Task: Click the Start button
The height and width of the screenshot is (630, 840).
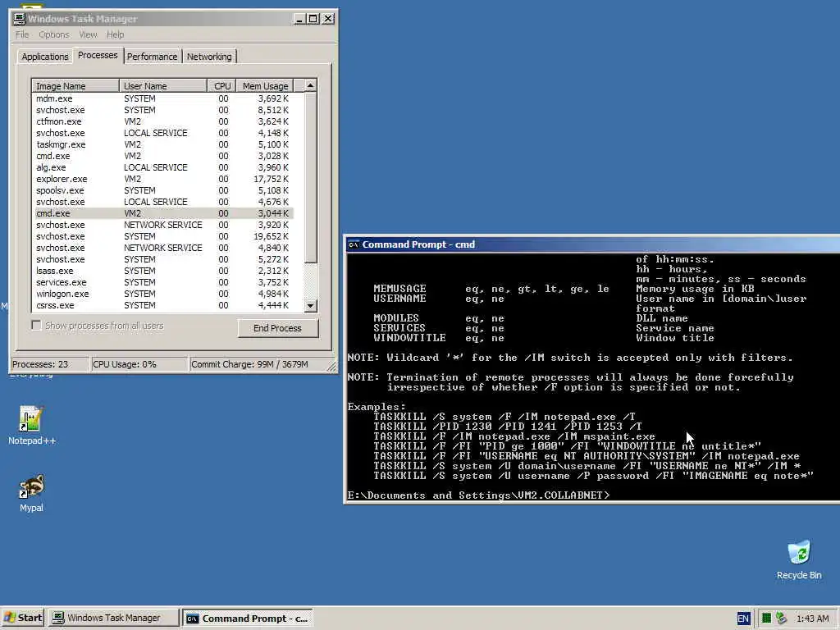Action: coord(22,619)
